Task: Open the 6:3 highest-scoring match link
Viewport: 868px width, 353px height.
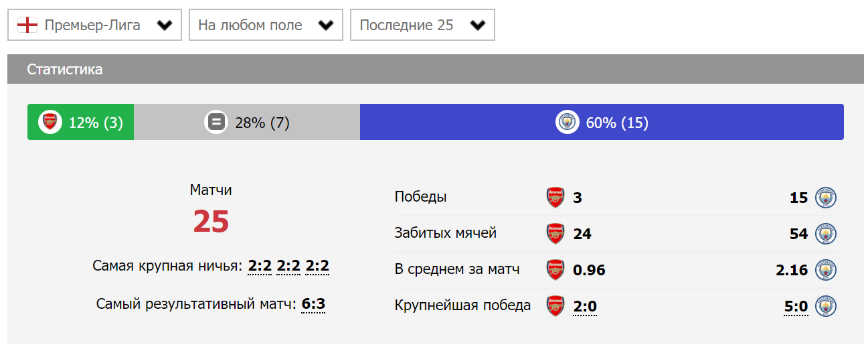Action: (x=313, y=304)
